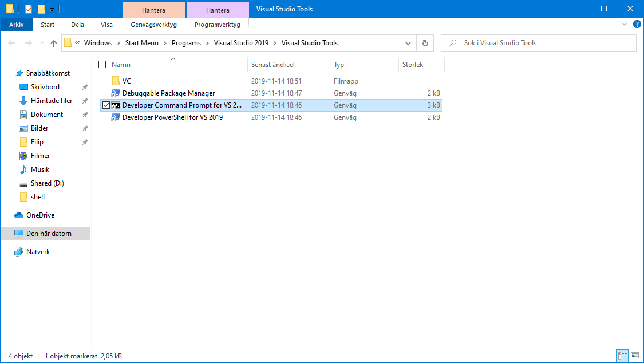This screenshot has width=644, height=363.
Task: Expand hidden breadcrumb path chevrons
Action: (77, 43)
